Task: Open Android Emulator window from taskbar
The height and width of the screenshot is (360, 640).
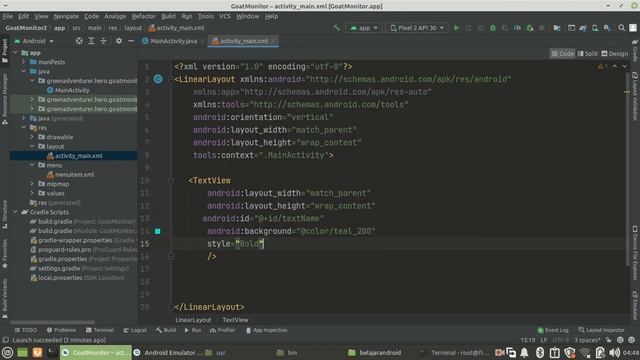Action: [168, 353]
